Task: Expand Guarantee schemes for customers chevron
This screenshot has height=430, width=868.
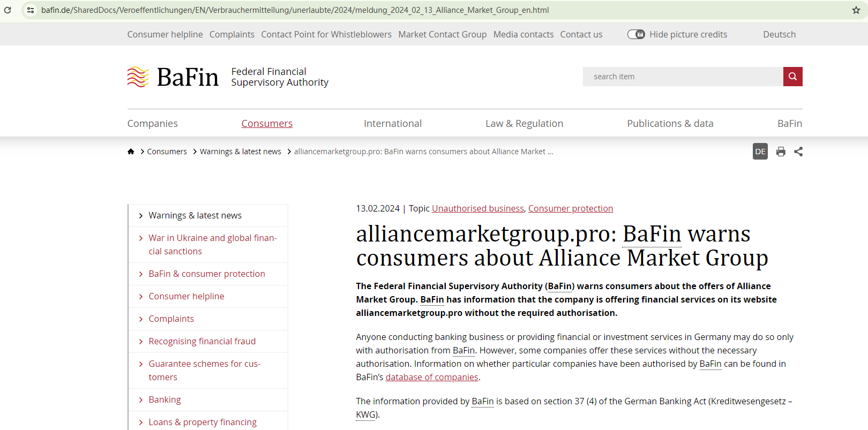Action: point(141,364)
